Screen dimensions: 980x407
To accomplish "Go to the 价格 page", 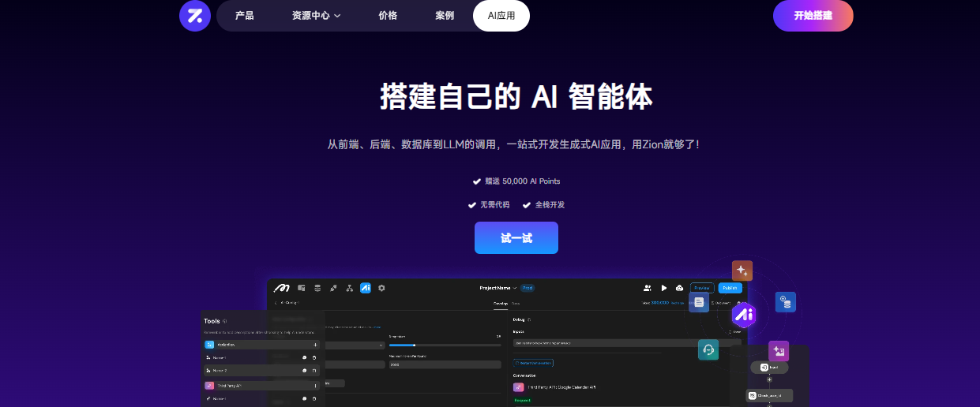I will pos(388,16).
